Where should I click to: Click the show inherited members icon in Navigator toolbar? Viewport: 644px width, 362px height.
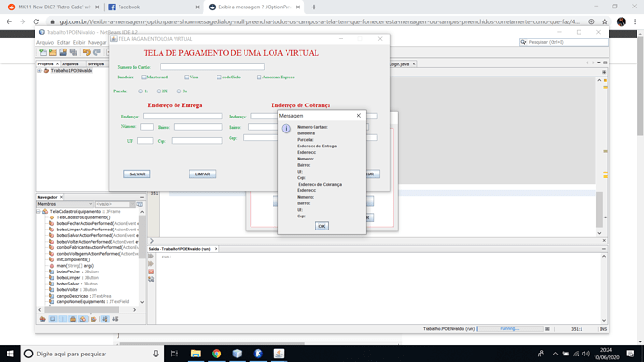43,319
